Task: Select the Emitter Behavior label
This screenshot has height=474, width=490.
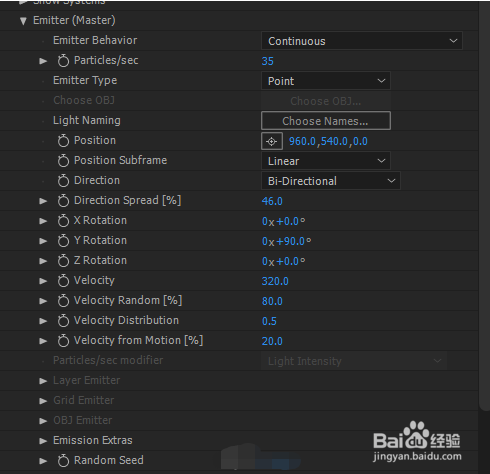Action: pyautogui.click(x=95, y=40)
